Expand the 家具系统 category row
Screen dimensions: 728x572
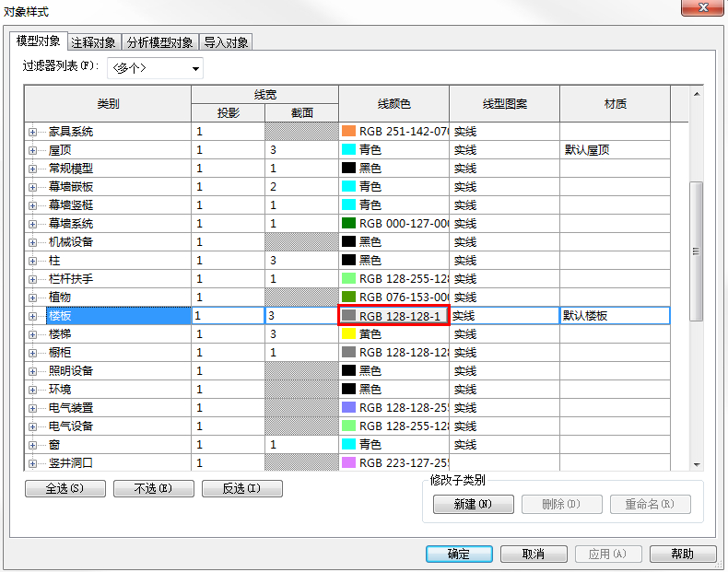tap(32, 133)
